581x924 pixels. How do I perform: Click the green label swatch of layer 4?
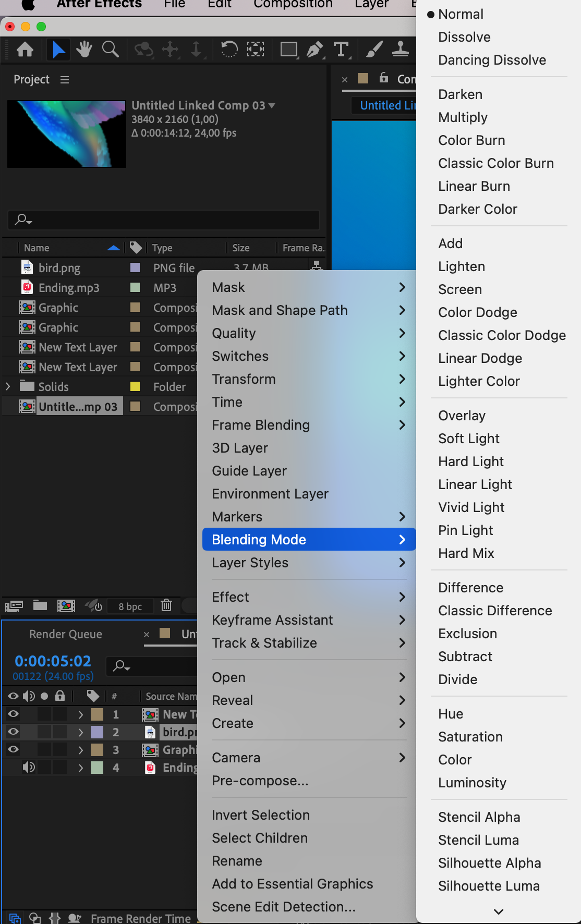[97, 768]
